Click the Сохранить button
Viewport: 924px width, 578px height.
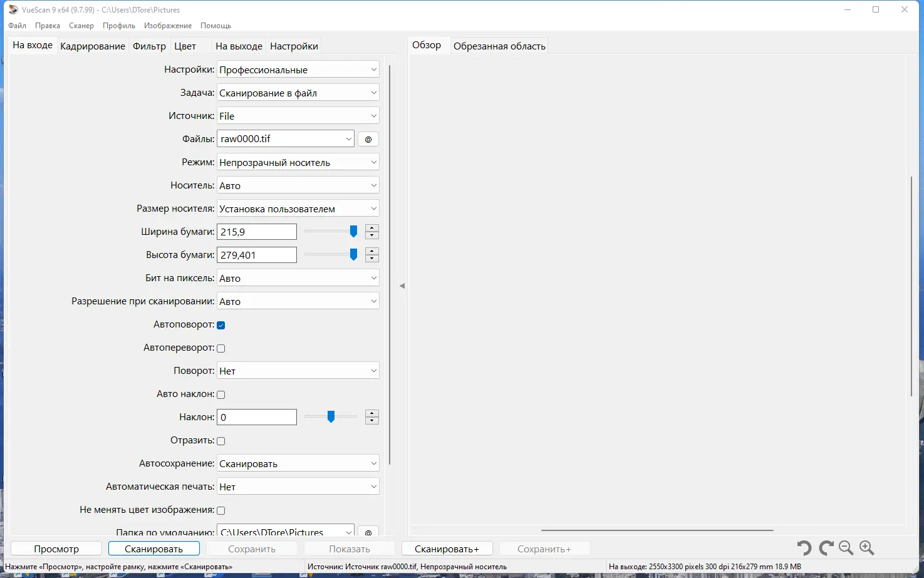pyautogui.click(x=252, y=549)
